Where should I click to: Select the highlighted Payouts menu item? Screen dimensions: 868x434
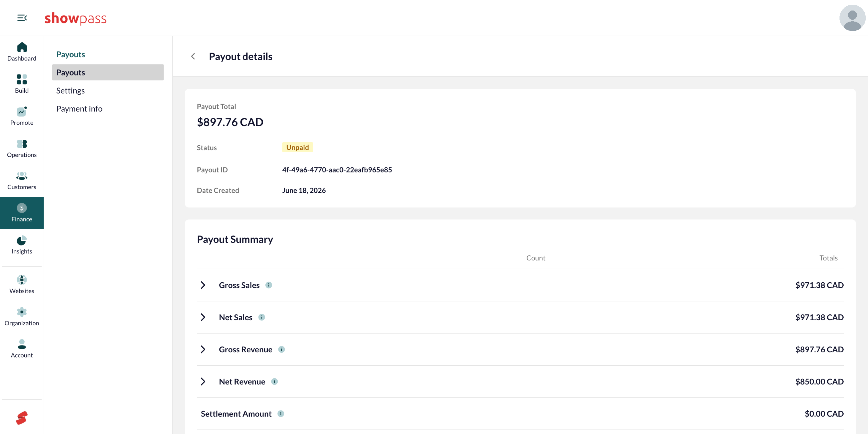tap(108, 73)
